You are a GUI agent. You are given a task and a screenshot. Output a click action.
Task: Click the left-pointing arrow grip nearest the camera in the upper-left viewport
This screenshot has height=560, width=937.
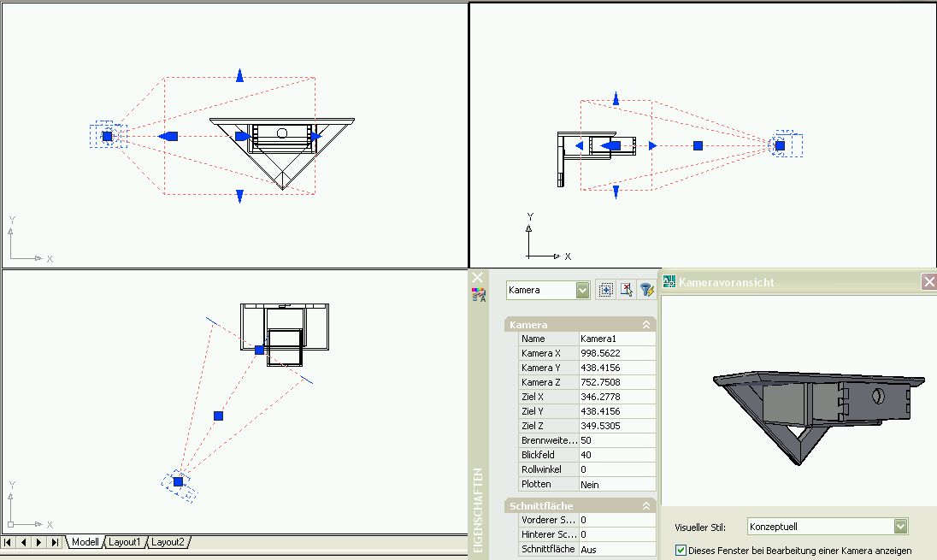(168, 136)
